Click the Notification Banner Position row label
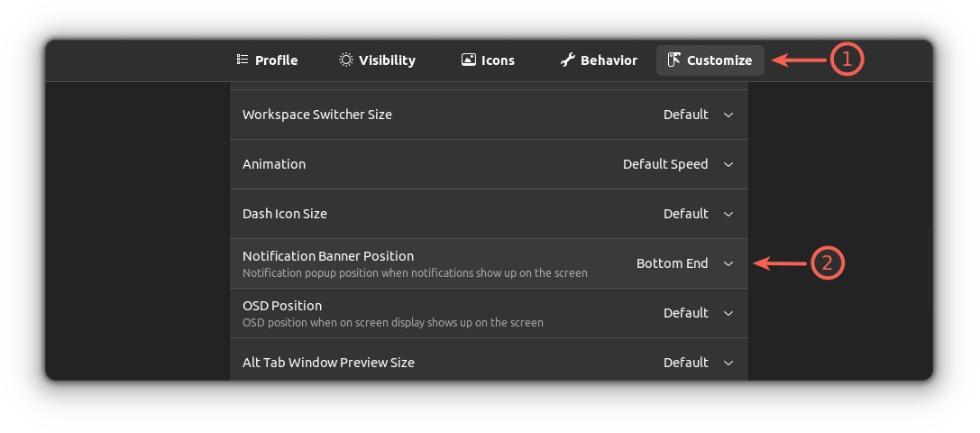Viewport: 980px width, 433px height. tap(328, 256)
